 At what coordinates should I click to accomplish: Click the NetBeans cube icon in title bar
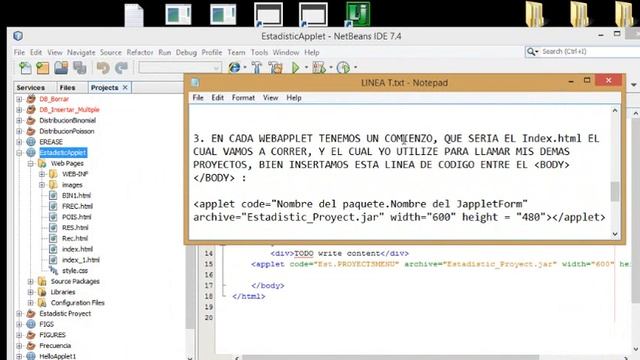(x=18, y=36)
